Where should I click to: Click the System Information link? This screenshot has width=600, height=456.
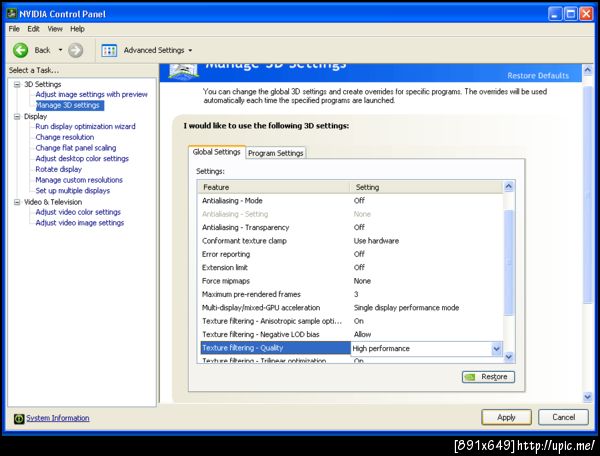(x=58, y=418)
